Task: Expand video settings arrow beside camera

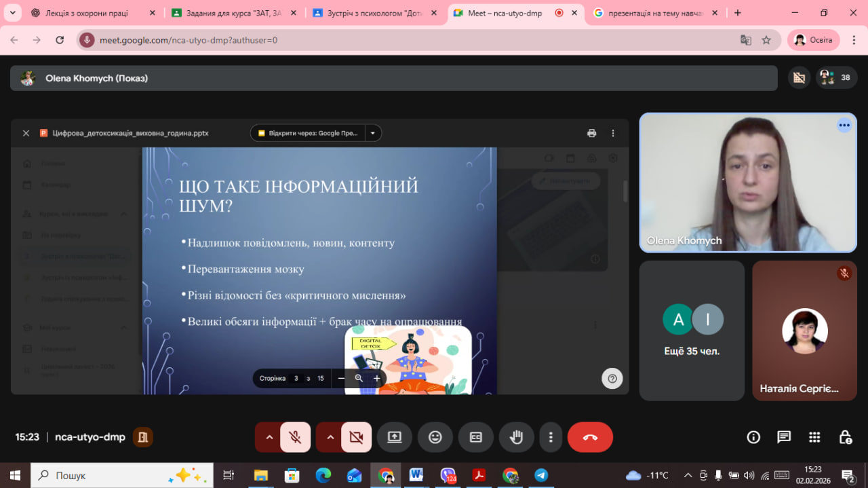Action: [x=330, y=437]
